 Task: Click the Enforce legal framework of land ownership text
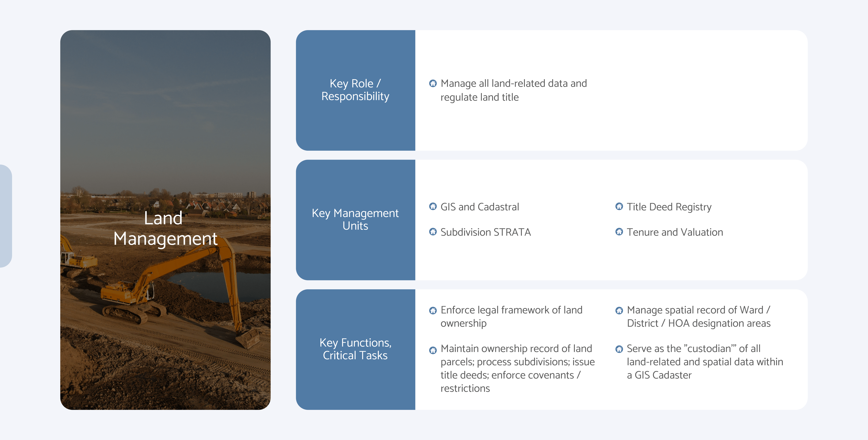point(511,317)
